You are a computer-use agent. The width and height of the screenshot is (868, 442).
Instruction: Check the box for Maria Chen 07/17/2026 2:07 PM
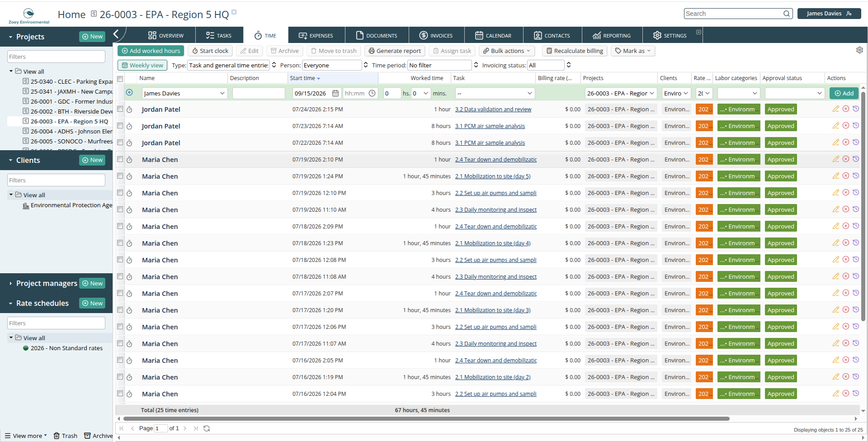click(x=120, y=293)
